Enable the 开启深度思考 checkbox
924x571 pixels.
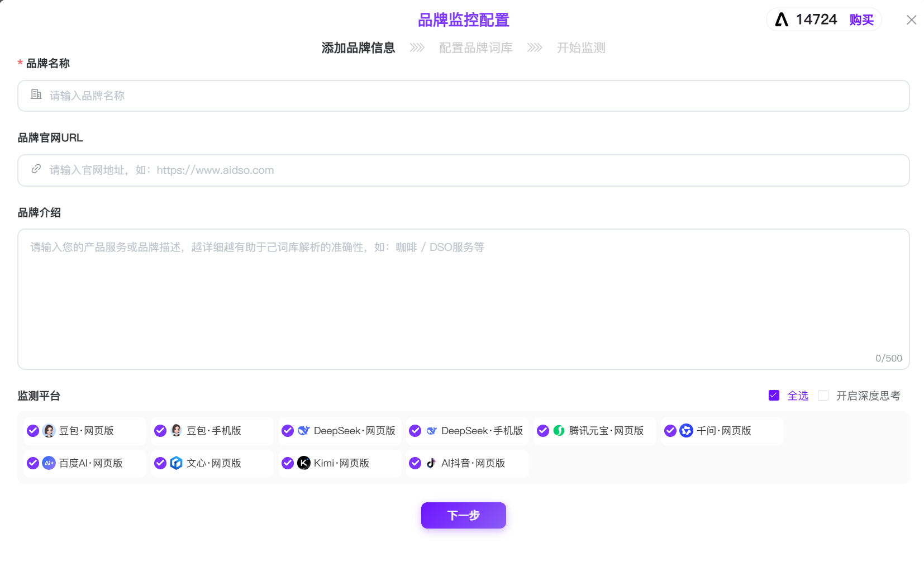(x=823, y=396)
